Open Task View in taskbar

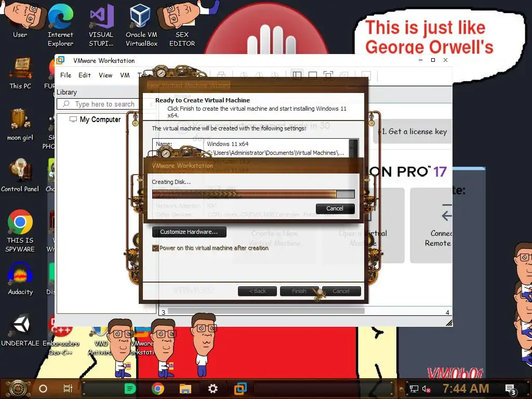pyautogui.click(x=68, y=389)
